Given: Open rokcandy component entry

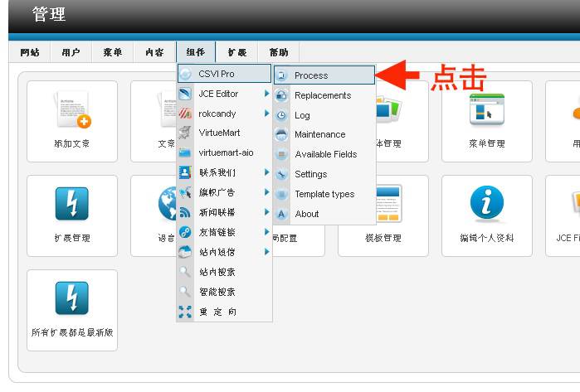Looking at the screenshot, I should (217, 114).
